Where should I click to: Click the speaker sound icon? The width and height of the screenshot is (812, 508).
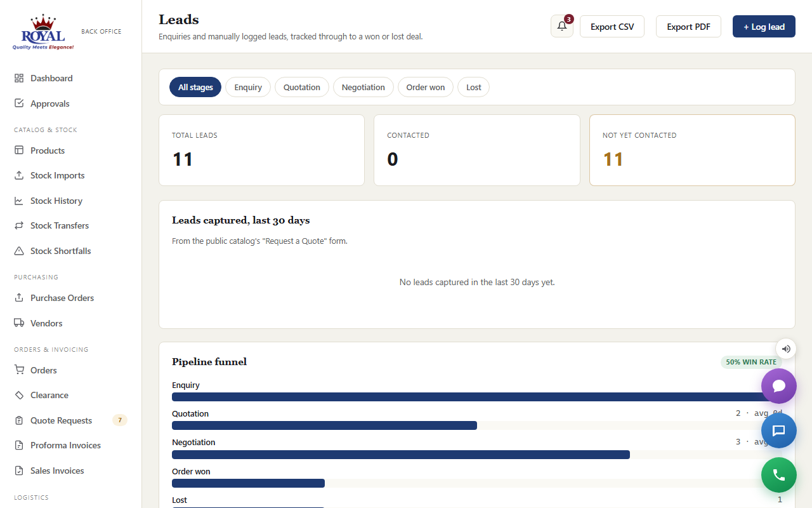pos(786,349)
